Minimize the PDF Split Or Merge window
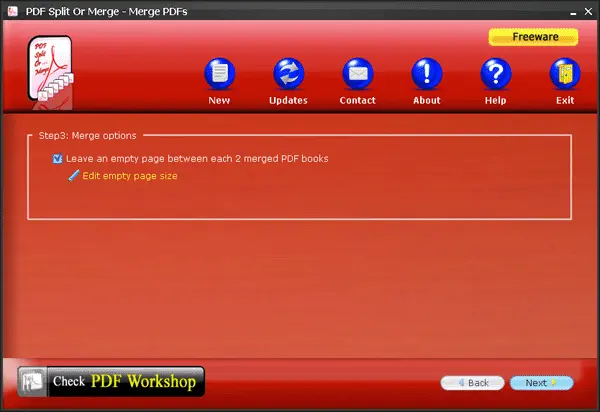The image size is (600, 412). coord(573,12)
